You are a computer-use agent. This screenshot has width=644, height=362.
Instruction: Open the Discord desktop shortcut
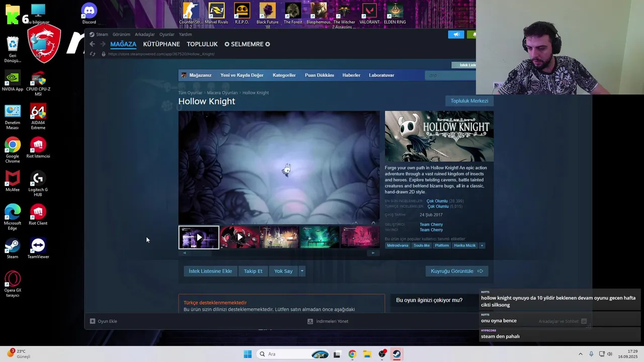(89, 14)
